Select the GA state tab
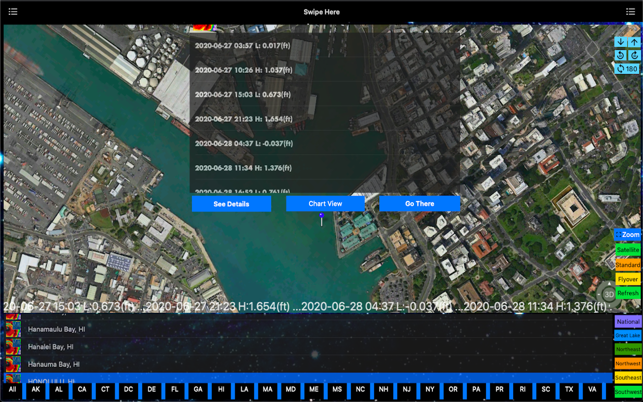Viewport: 643px width, 402px height. [x=198, y=390]
